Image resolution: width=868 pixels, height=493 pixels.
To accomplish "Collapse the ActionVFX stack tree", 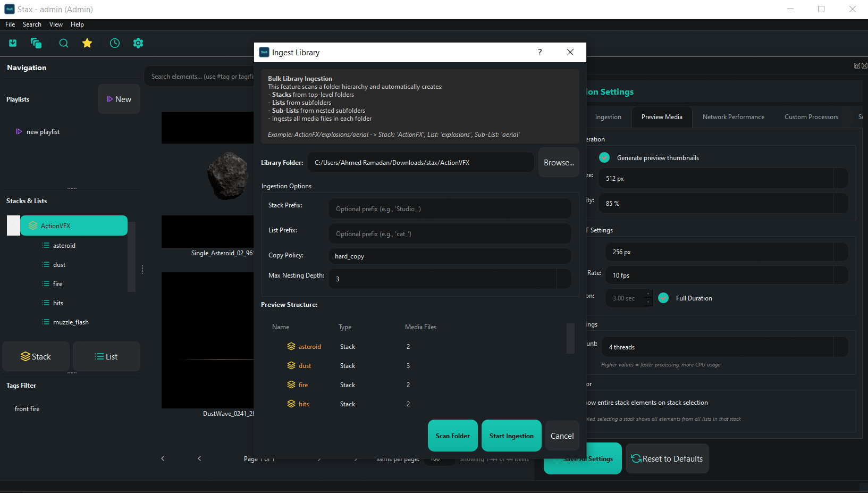I will pos(13,225).
